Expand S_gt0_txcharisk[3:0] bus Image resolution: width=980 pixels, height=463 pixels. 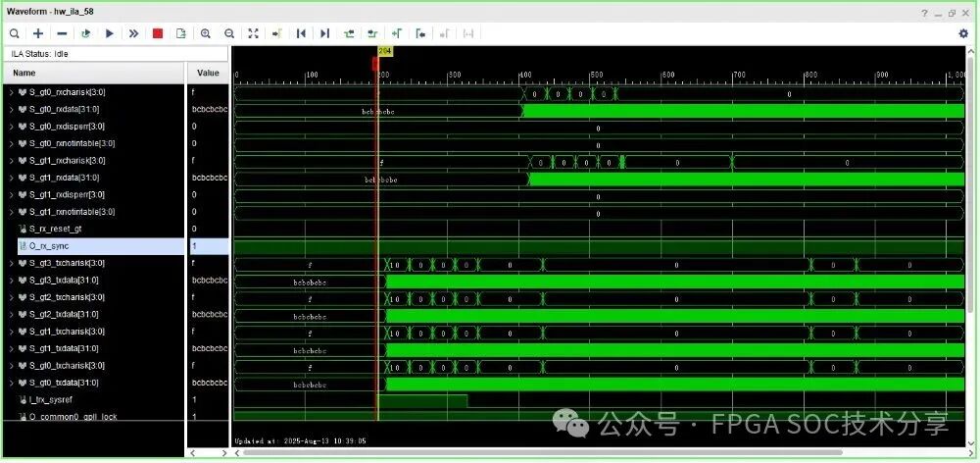11,365
